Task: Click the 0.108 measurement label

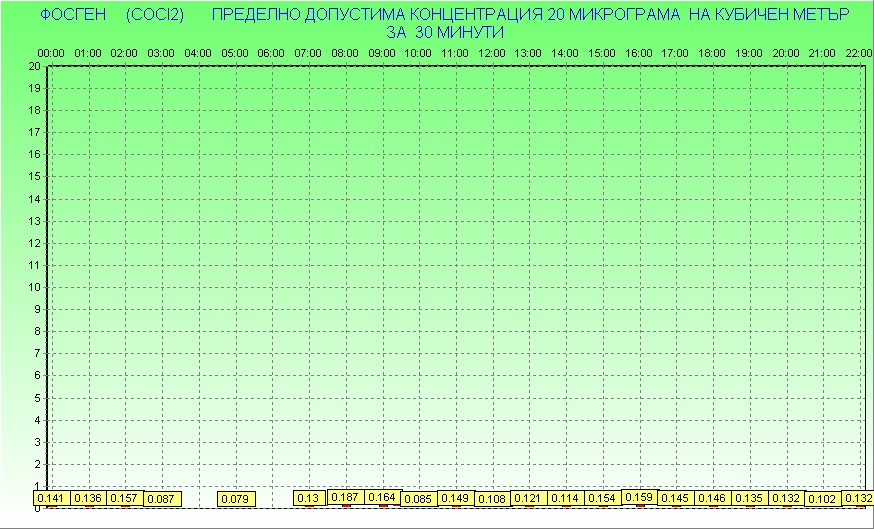Action: pos(492,499)
